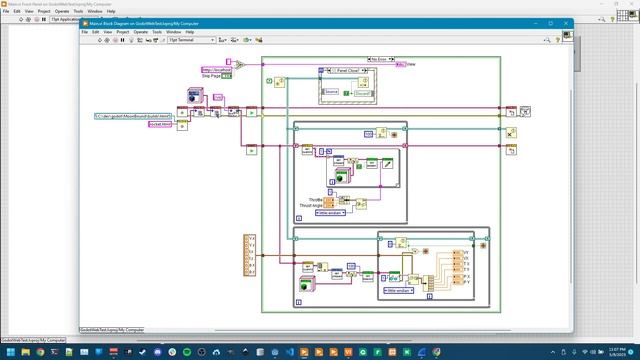Click the VI icon in Block Diagram corner
Viewport: 640px width, 360px height.
[x=567, y=36]
